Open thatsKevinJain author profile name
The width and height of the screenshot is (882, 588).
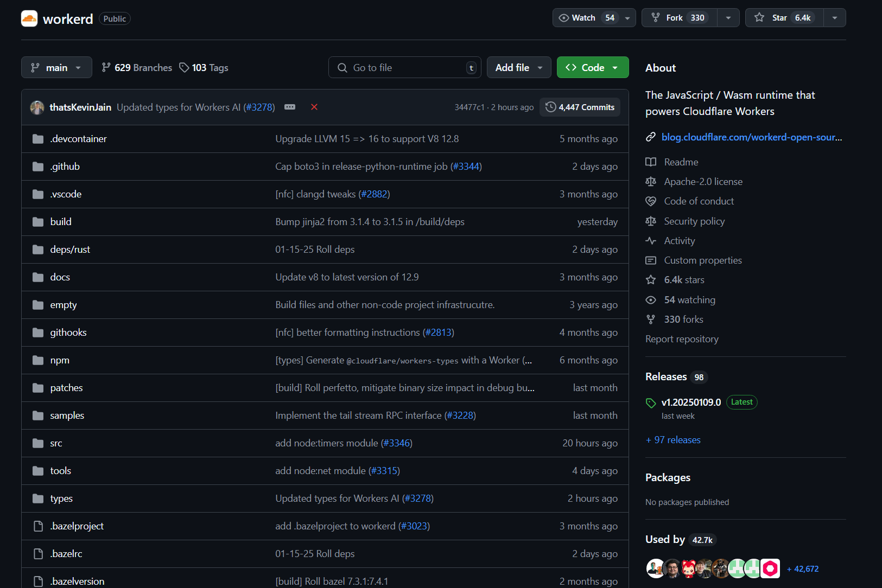[80, 107]
